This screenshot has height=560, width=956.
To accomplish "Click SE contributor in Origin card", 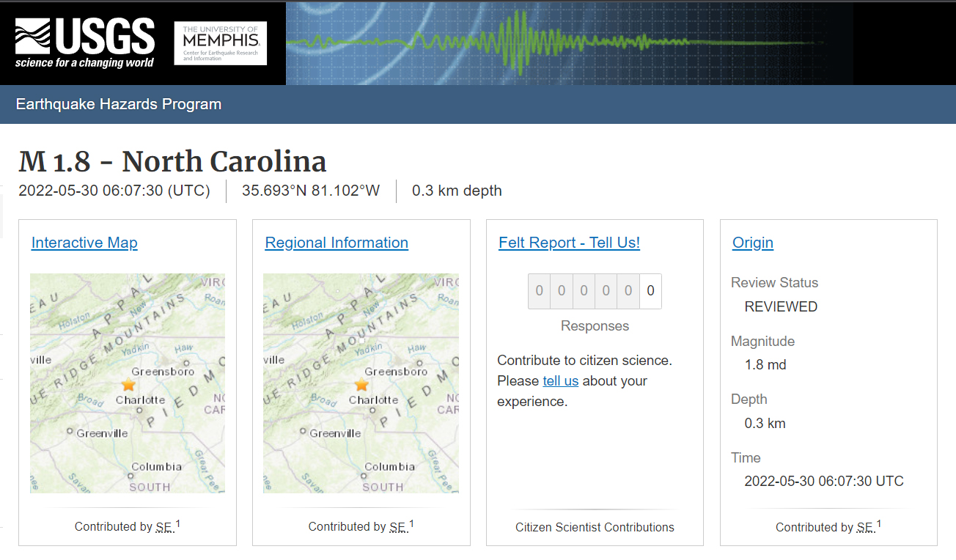I will point(866,528).
